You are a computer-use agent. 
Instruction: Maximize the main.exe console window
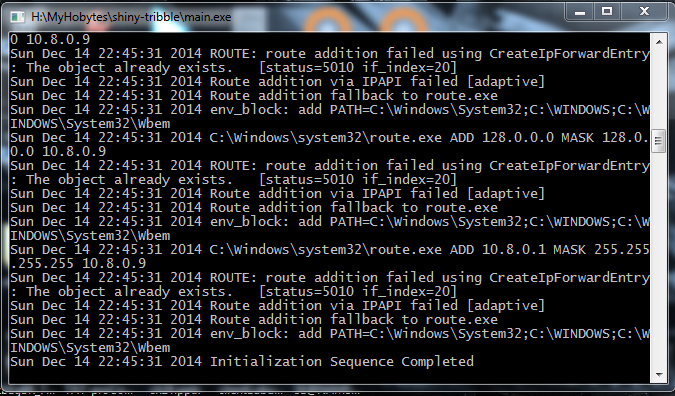pyautogui.click(x=607, y=12)
